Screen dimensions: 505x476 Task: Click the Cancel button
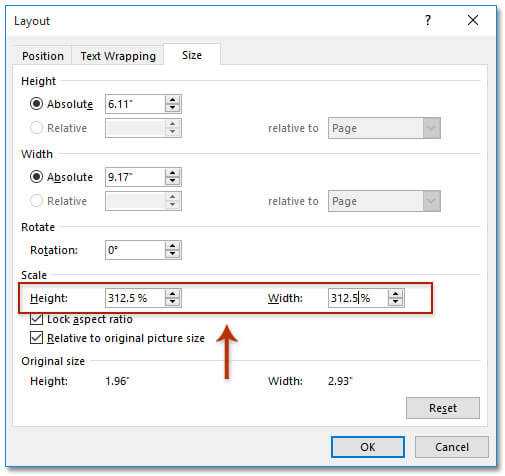[x=452, y=447]
